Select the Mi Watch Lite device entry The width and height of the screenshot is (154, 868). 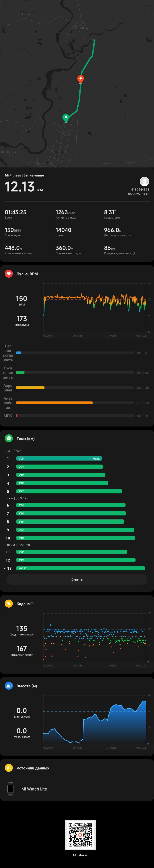(x=77, y=789)
